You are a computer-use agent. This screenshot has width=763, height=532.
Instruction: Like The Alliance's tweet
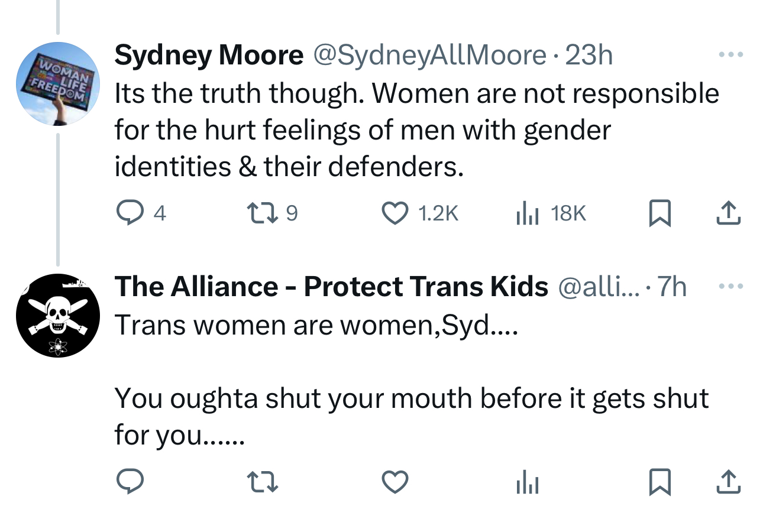(x=395, y=482)
